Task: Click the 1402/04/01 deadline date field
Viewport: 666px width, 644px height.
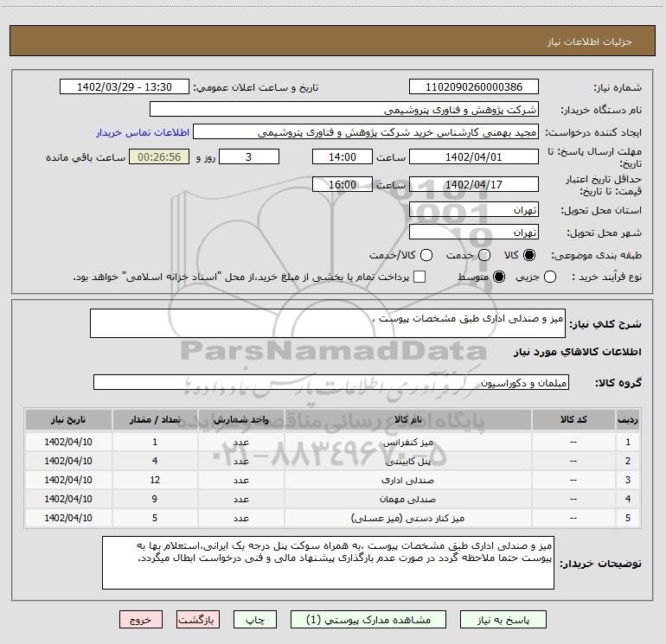Action: pyautogui.click(x=474, y=156)
